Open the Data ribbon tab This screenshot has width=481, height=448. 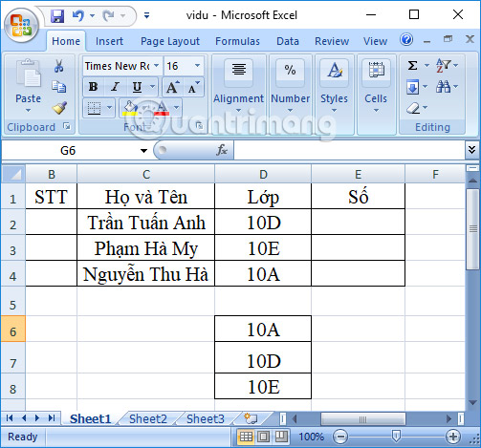pyautogui.click(x=288, y=41)
